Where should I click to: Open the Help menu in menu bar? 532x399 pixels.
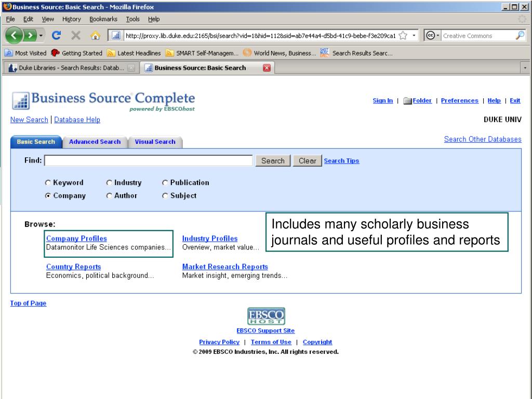[154, 19]
